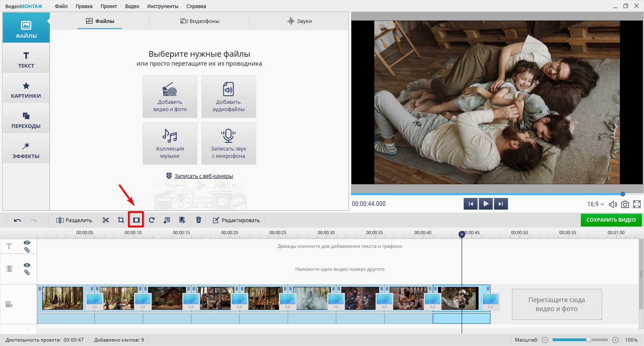This screenshot has height=346, width=644.
Task: Open the 16:9 aspect ratio dropdown
Action: [595, 204]
